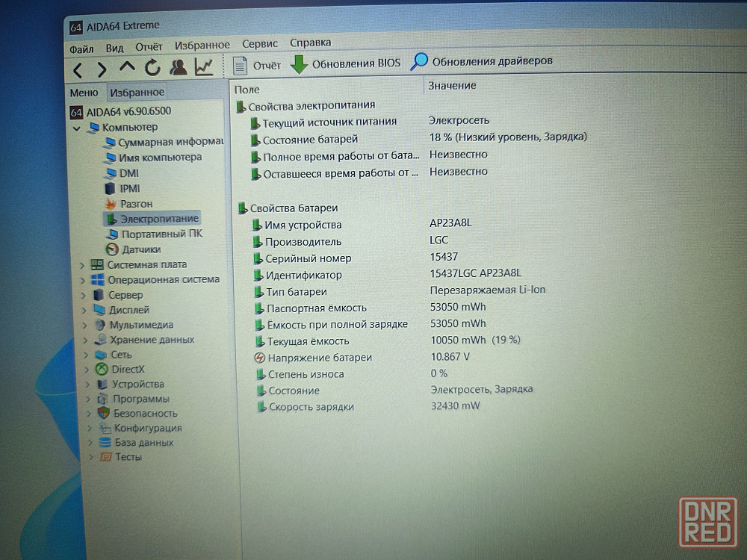The image size is (747, 560).
Task: Click Обновления BIOS toolbar button
Action: 345,63
